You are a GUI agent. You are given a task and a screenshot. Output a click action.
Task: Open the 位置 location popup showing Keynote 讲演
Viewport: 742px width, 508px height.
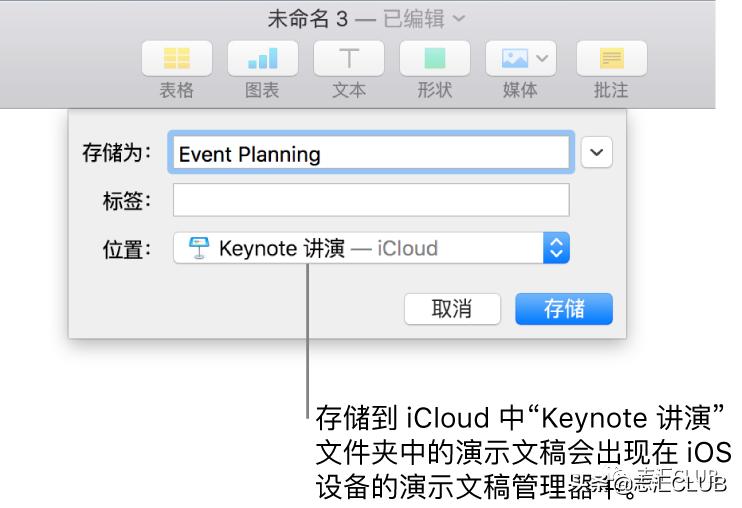point(371,248)
